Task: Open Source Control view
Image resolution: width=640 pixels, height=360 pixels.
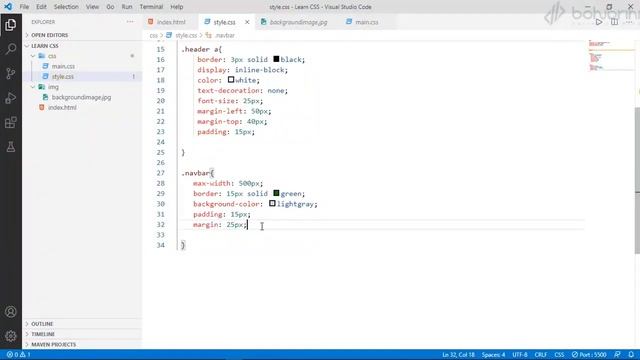Action: click(11, 73)
